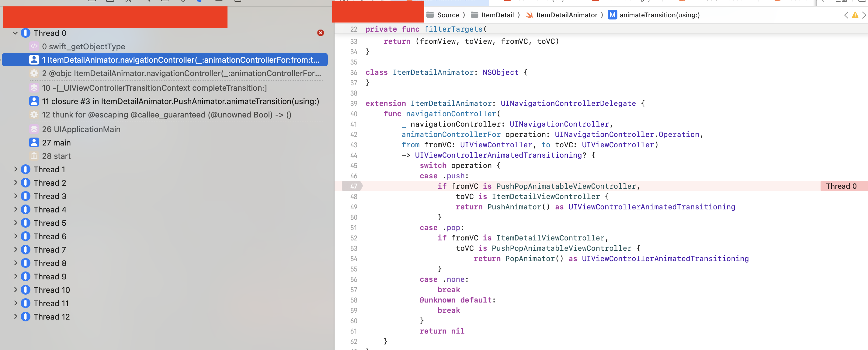Click the Thread 9 icon

coord(26,276)
